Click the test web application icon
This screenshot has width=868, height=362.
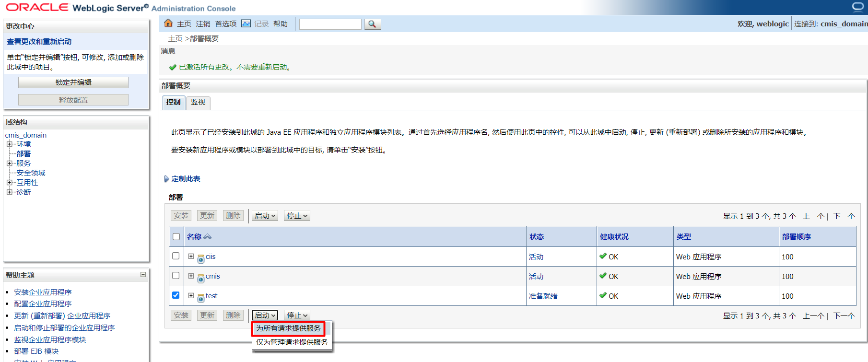click(200, 298)
